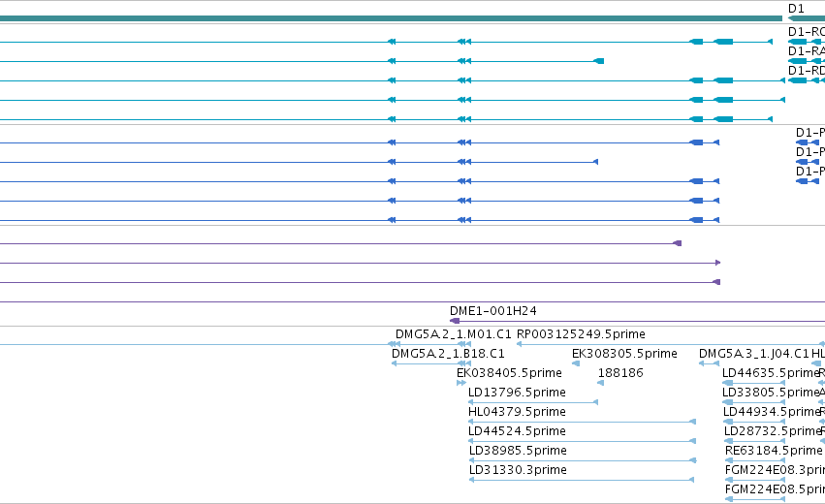Click the EK038405.5prime EST label
825x504 pixels.
509,373
